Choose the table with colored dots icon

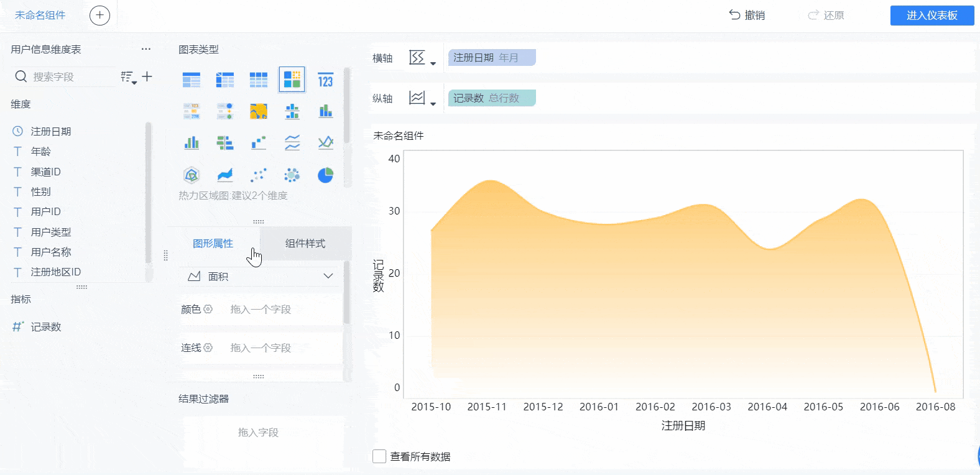(225, 111)
